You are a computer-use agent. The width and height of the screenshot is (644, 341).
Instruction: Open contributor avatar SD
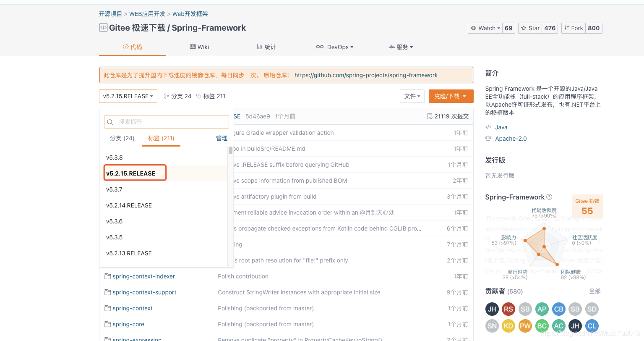click(592, 309)
